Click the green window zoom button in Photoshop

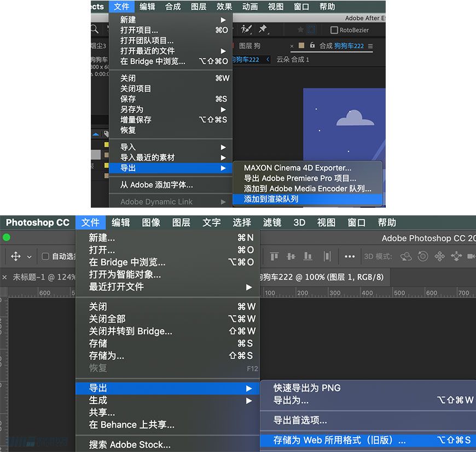click(7, 237)
